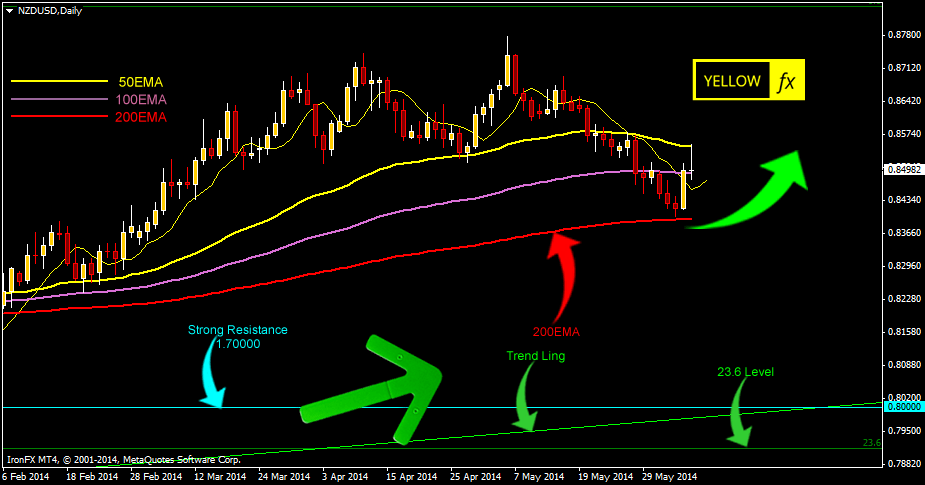Open the chart dropdown triangle beside NZDUSD
This screenshot has height=485, width=925.
9,9
